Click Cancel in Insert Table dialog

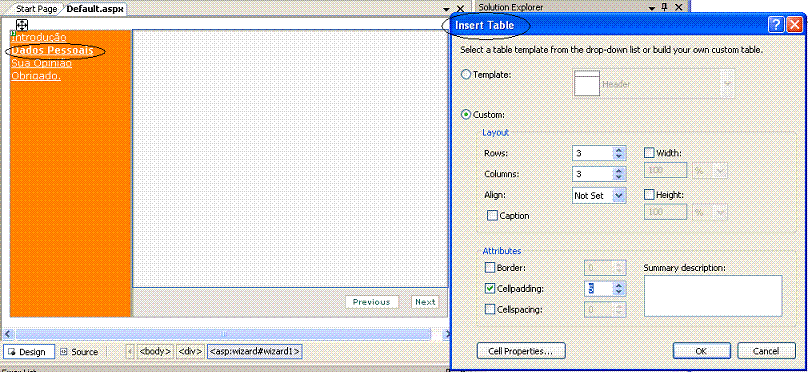(766, 351)
